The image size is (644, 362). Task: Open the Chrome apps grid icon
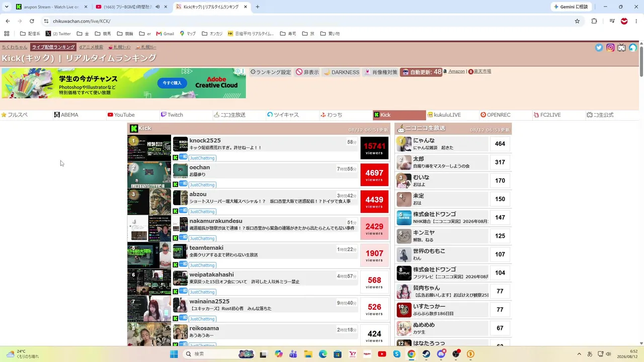[x=7, y=34]
